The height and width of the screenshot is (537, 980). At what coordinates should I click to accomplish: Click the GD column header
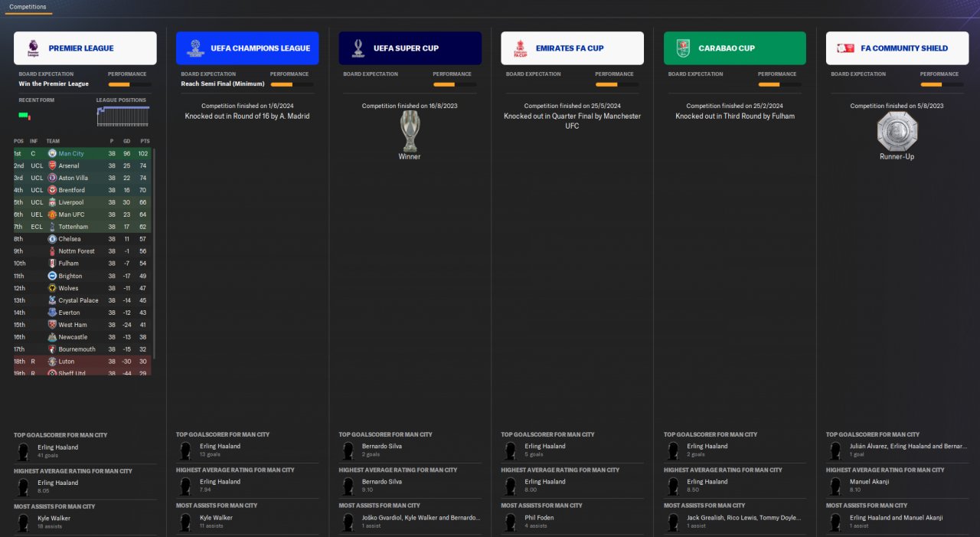tap(127, 142)
